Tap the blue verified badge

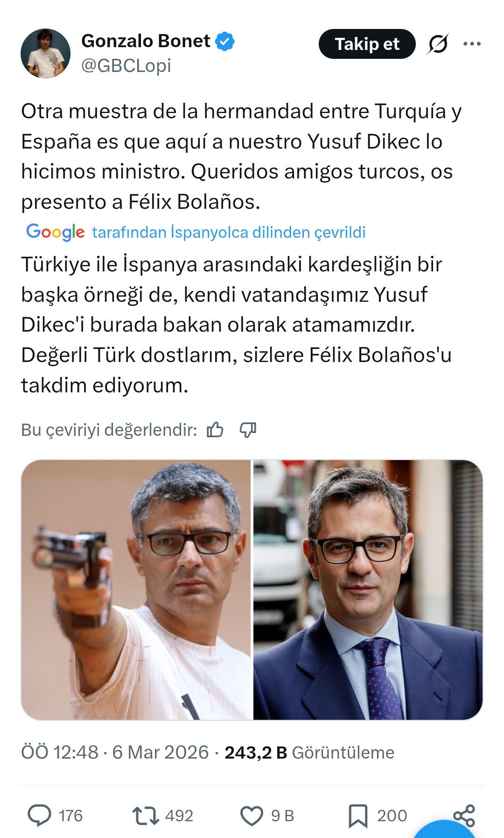[x=225, y=42]
